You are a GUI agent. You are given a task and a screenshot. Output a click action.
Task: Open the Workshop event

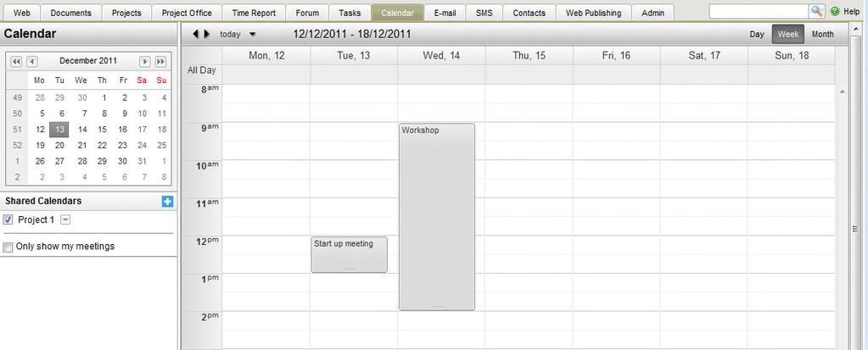click(437, 217)
